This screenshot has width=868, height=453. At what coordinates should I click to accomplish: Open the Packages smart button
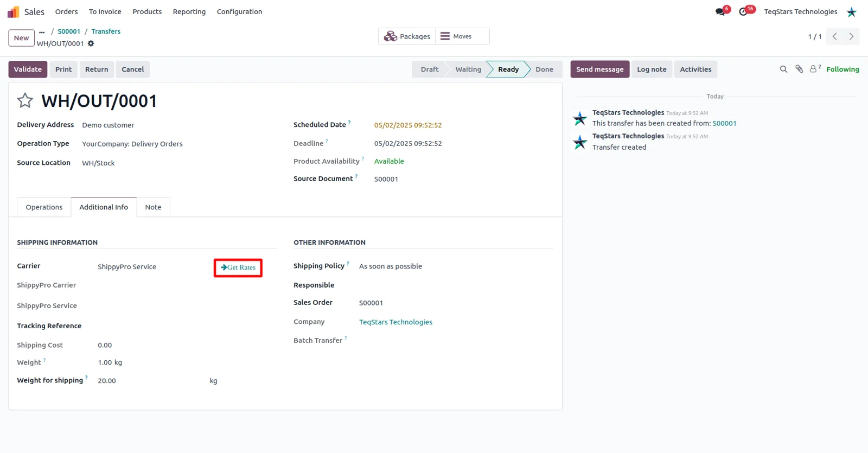pos(407,36)
